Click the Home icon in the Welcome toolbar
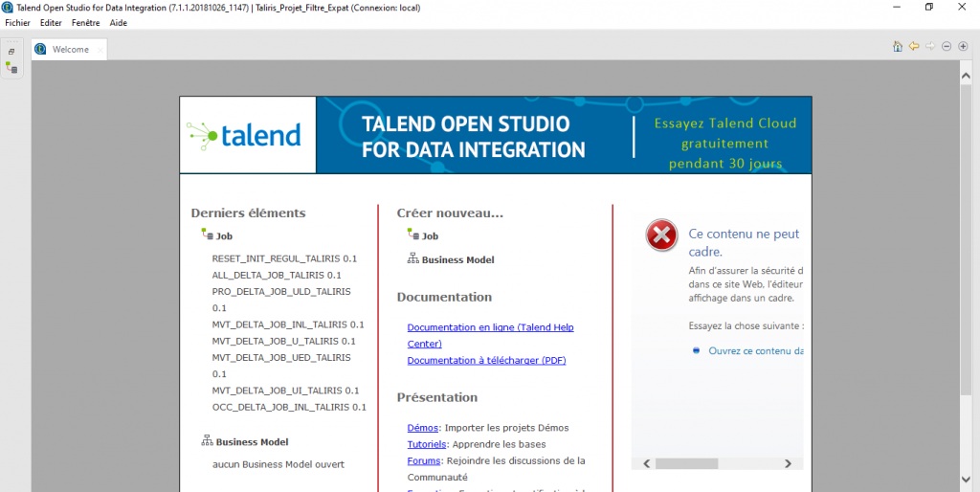Screen dimensions: 980x492 (898, 46)
